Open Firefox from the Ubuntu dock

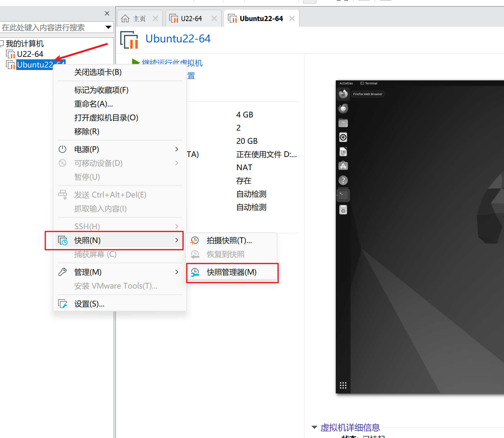343,94
